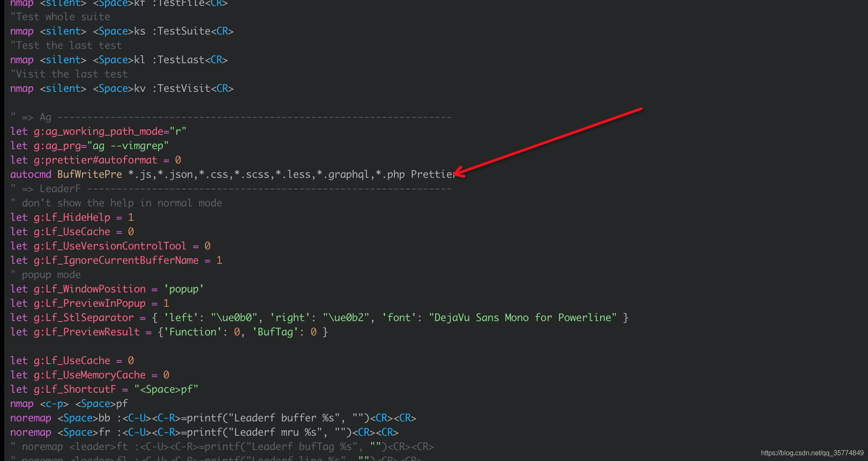
Task: Click the g:Lf_ShortcutF variable
Action: (75, 389)
